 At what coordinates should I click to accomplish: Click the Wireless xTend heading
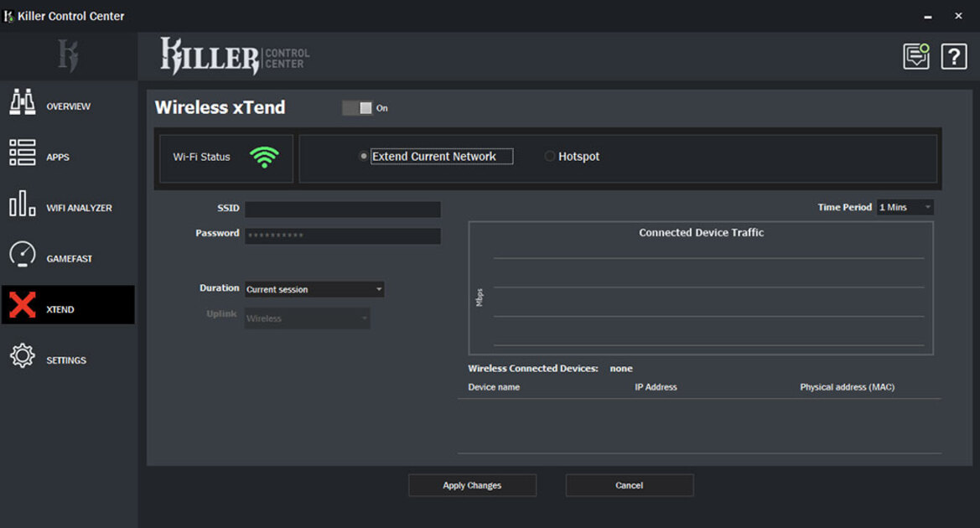click(x=220, y=107)
